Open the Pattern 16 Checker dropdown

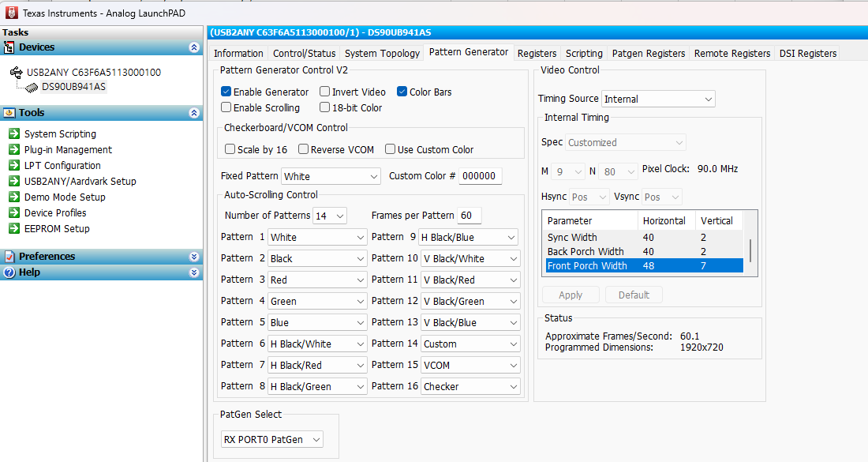point(470,387)
